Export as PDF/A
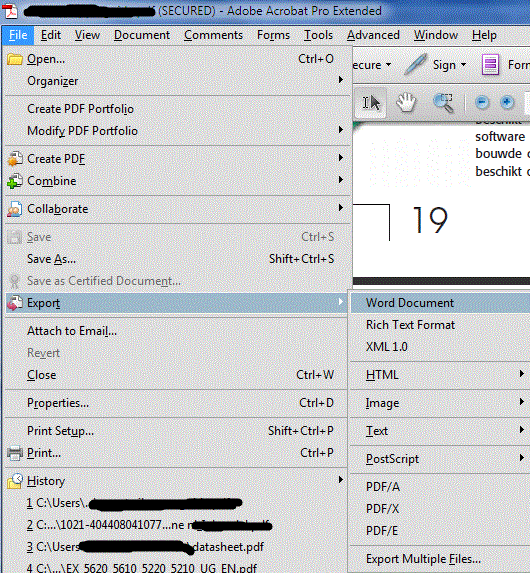The image size is (530, 573). click(440, 487)
